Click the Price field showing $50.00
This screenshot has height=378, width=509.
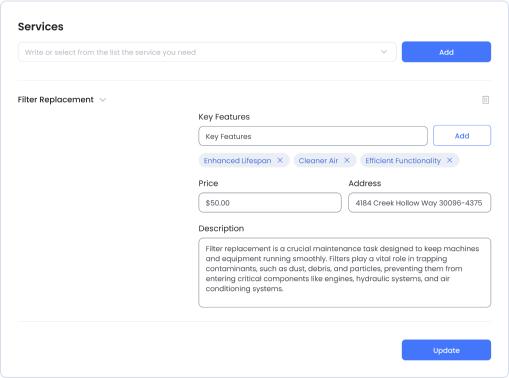(x=270, y=203)
